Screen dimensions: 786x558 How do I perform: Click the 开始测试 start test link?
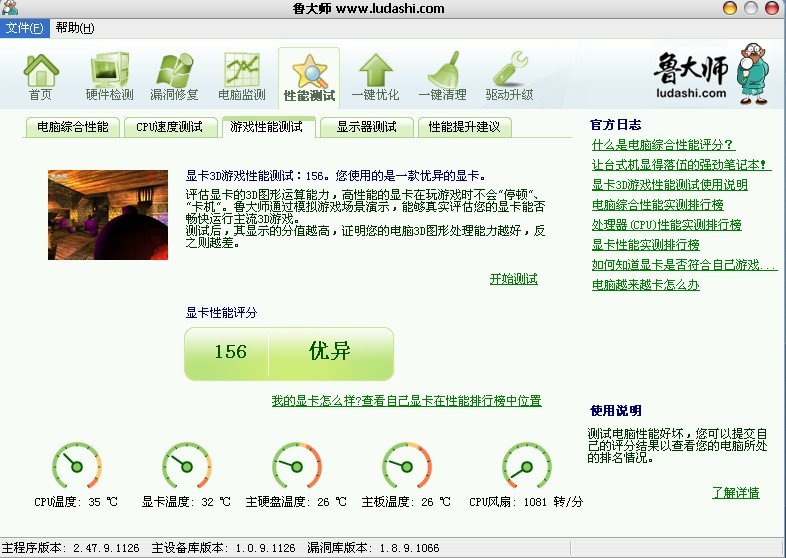click(513, 279)
